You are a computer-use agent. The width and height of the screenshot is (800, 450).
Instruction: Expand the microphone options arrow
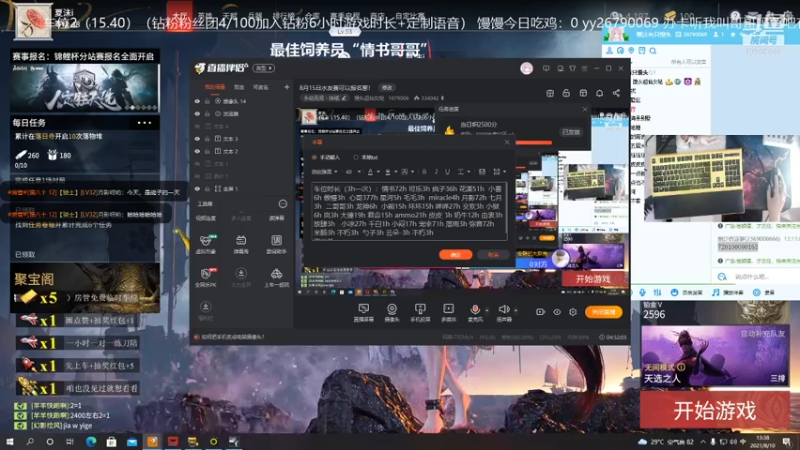487,310
